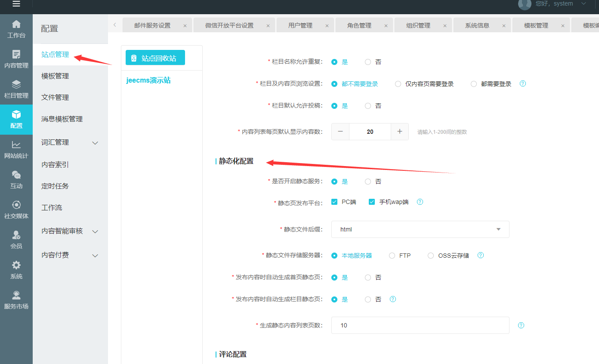Select 否 for 是否开启静态服务
599x364 pixels.
368,182
